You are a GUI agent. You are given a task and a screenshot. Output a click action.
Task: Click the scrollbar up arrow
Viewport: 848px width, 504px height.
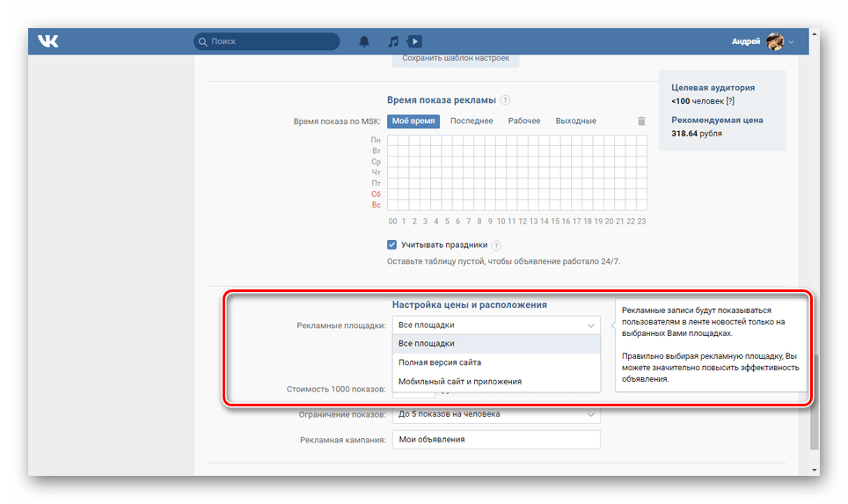tap(814, 33)
